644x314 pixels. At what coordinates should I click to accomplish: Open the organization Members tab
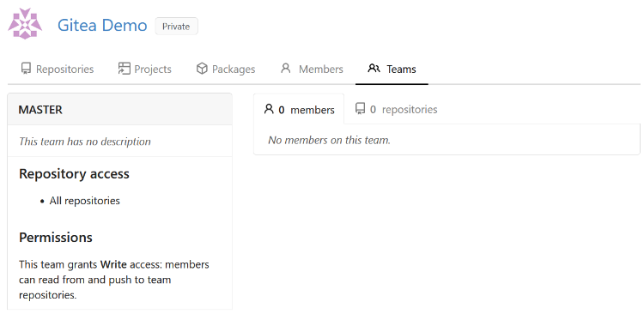[x=313, y=69]
